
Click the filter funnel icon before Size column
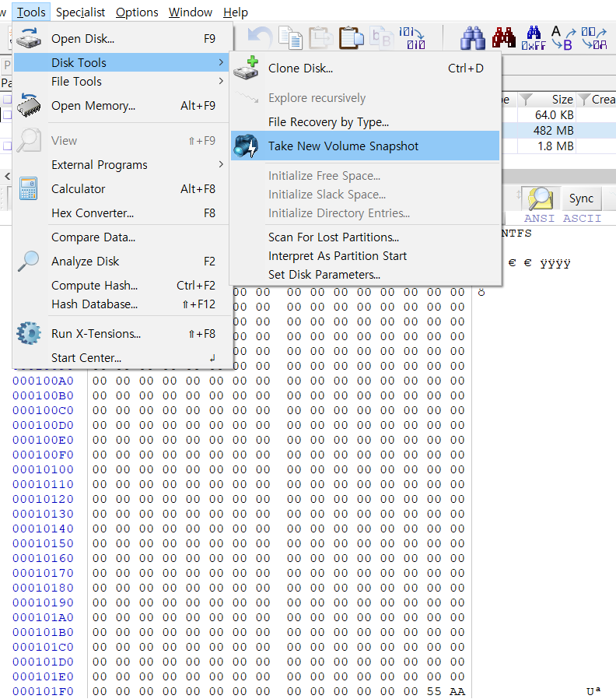click(x=526, y=100)
